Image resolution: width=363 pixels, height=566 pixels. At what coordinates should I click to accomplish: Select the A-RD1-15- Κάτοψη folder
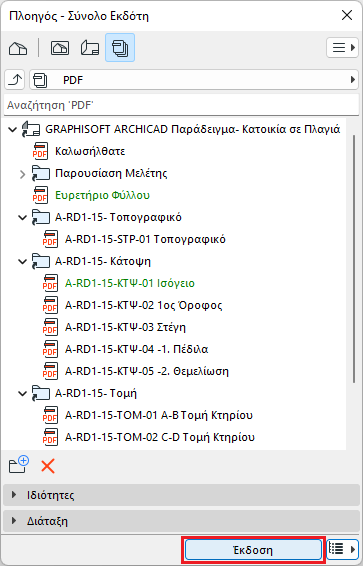coord(103,261)
